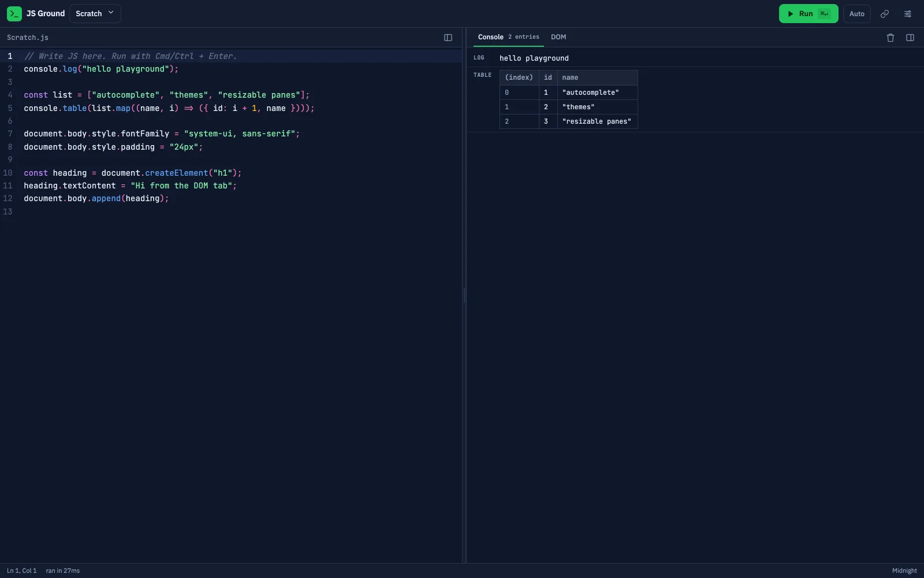Screen dimensions: 924x578
Task: Click the (index) table column header
Action: [x=519, y=77]
